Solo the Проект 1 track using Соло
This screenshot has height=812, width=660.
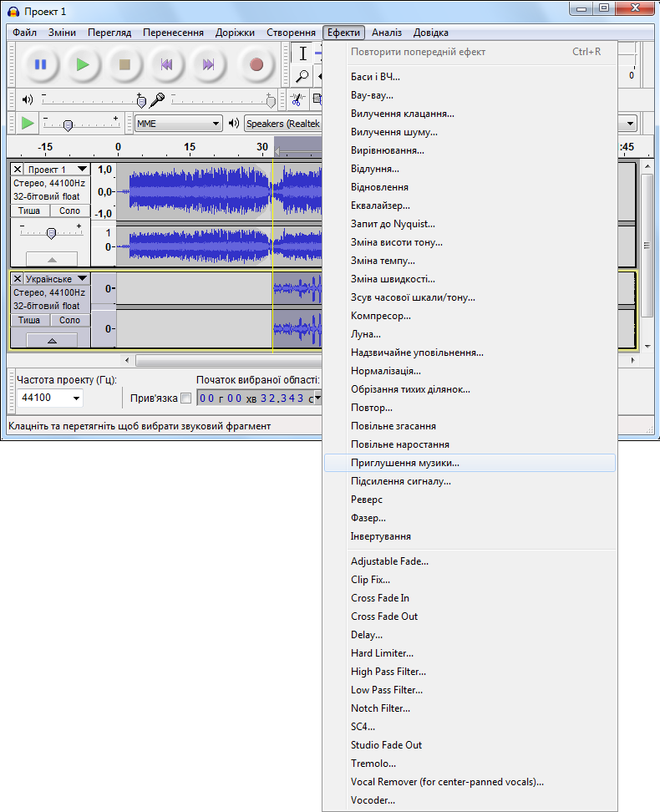point(70,211)
